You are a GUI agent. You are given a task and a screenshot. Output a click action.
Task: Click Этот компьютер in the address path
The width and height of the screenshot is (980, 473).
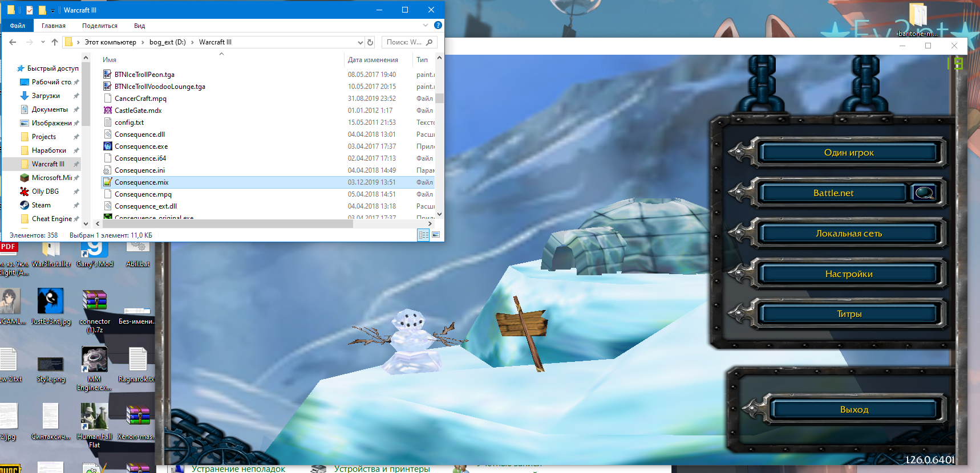(x=111, y=42)
